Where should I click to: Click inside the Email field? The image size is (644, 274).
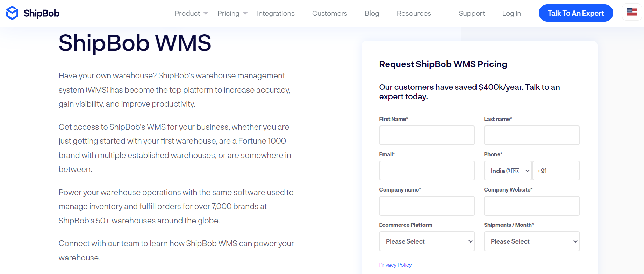click(x=427, y=171)
